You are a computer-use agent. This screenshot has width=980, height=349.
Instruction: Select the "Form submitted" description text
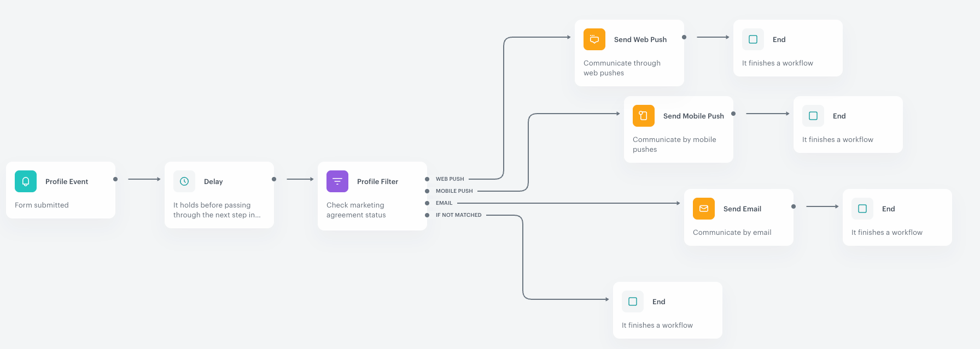(42, 205)
